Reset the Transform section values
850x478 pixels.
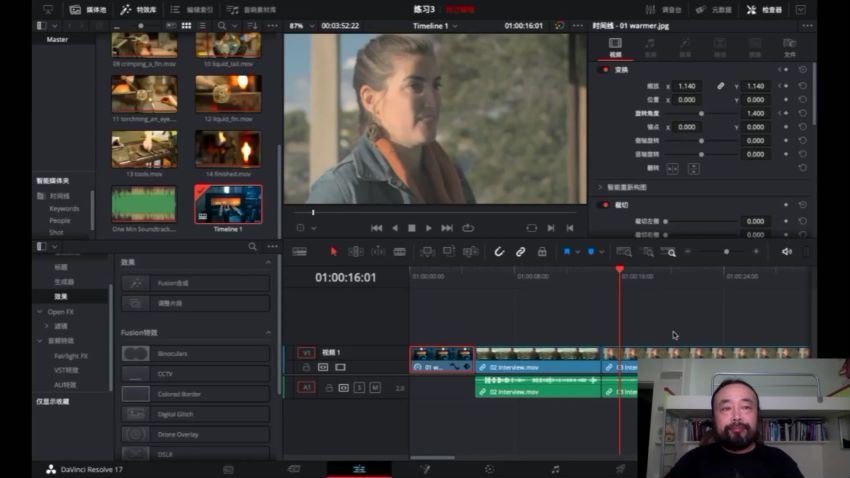click(802, 69)
